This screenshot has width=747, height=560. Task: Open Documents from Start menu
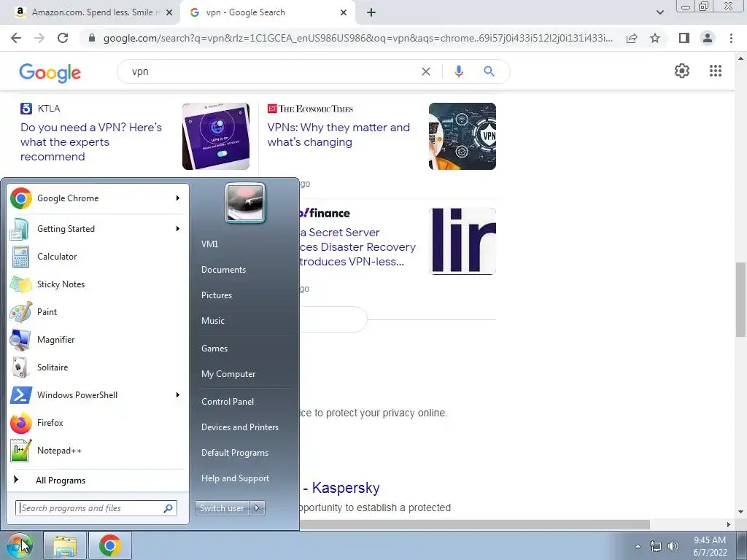click(223, 270)
